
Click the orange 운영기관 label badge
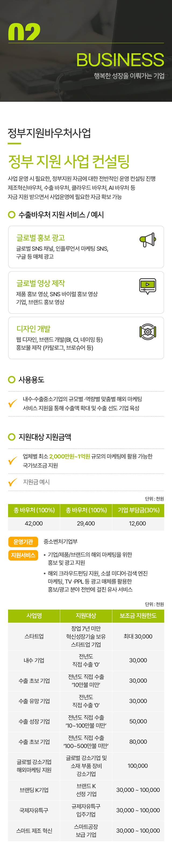[23, 542]
